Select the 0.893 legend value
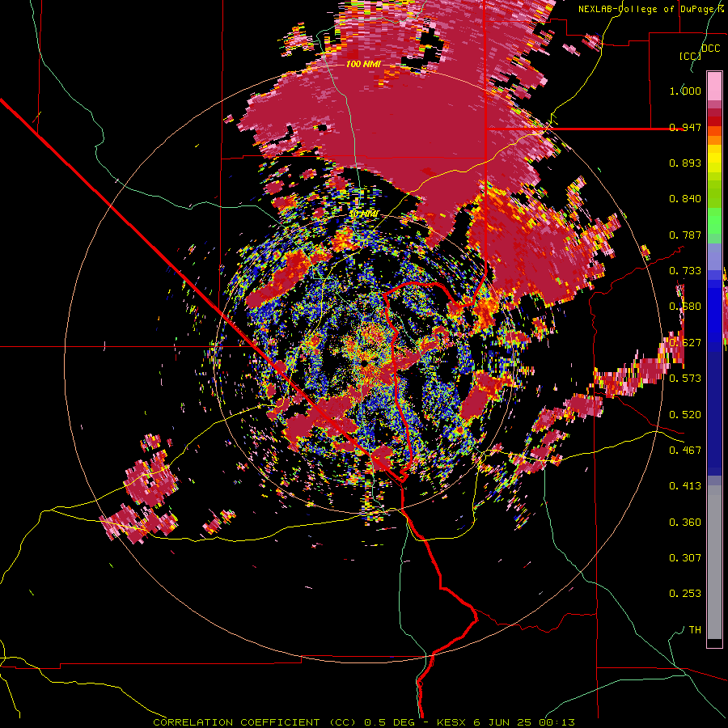Screen dimensions: 728x728 685,163
